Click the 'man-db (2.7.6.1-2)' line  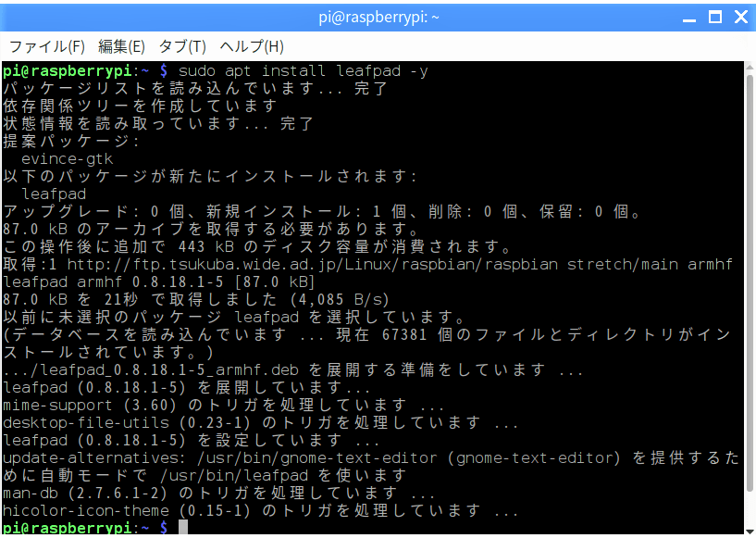coord(219,494)
